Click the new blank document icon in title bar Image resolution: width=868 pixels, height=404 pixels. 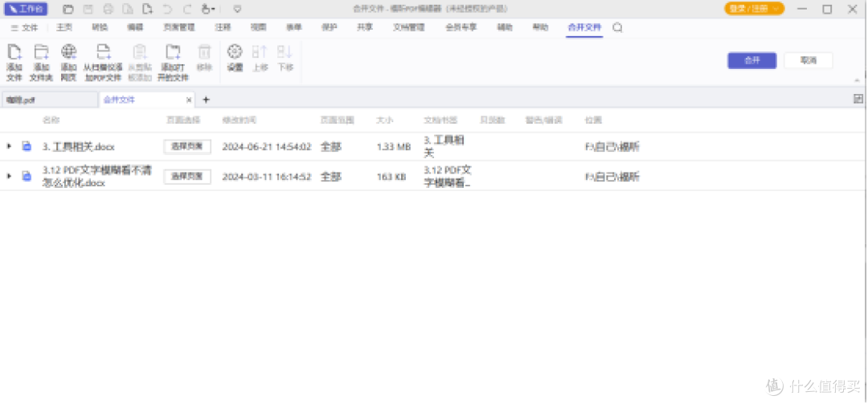(x=147, y=9)
